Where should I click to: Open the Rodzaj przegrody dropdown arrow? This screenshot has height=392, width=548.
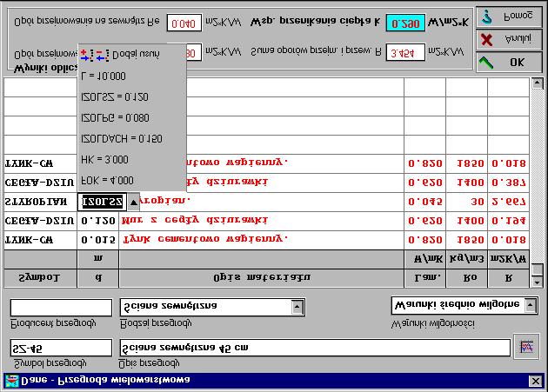[x=297, y=307]
